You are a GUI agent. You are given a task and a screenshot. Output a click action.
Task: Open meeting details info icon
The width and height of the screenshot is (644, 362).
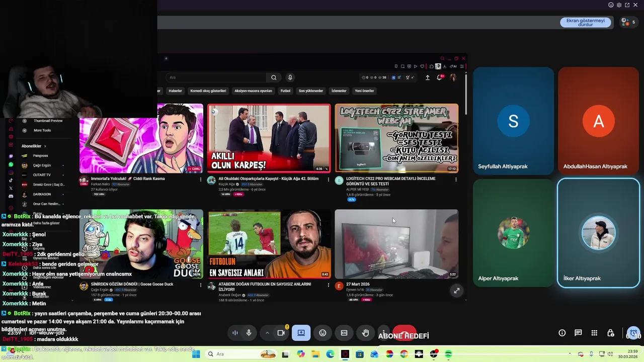pos(562,333)
